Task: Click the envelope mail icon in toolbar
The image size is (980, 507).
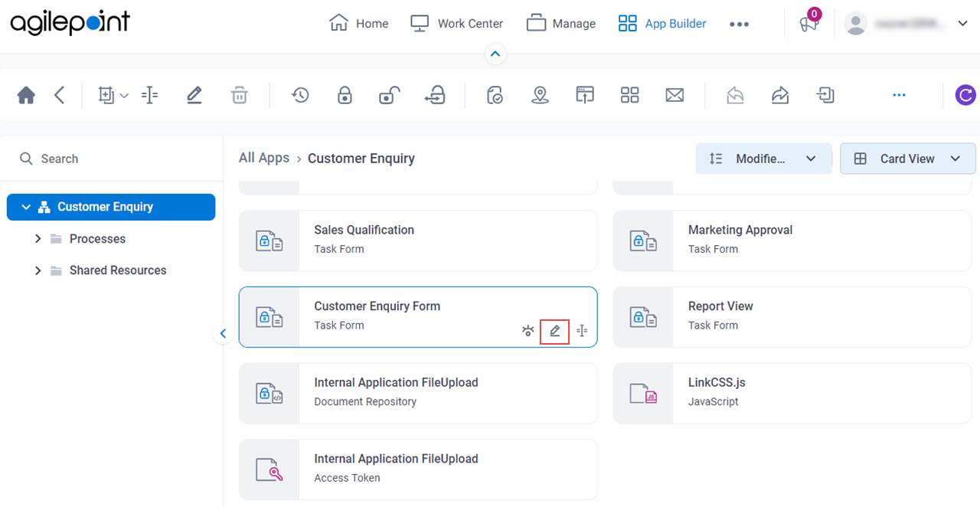Action: pyautogui.click(x=675, y=95)
